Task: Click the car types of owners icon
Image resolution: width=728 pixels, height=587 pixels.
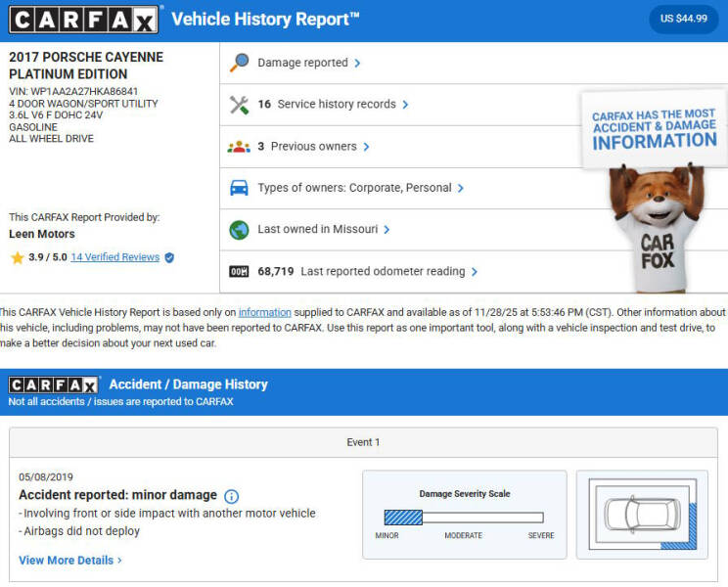Action: pyautogui.click(x=239, y=188)
